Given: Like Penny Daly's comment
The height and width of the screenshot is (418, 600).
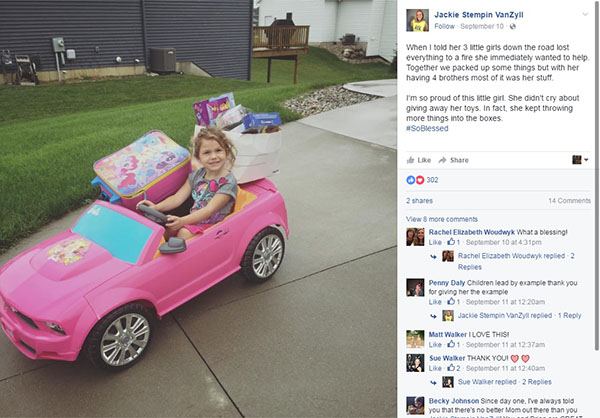Looking at the screenshot, I should (x=435, y=302).
